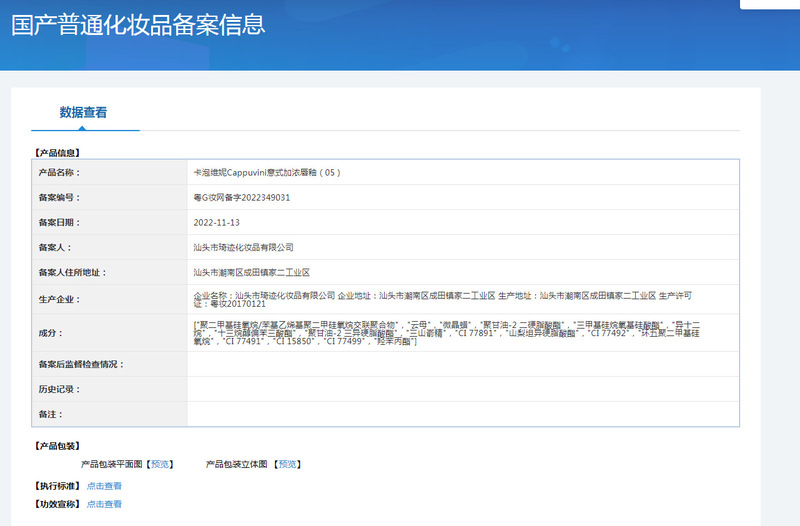Click the white box in the top-right corner
800x526 pixels.
(770, 4)
